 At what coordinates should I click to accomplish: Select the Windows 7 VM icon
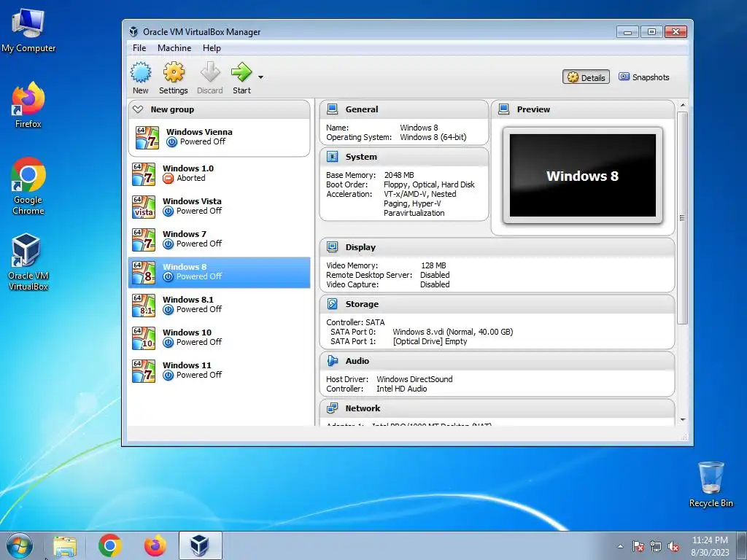tap(144, 239)
